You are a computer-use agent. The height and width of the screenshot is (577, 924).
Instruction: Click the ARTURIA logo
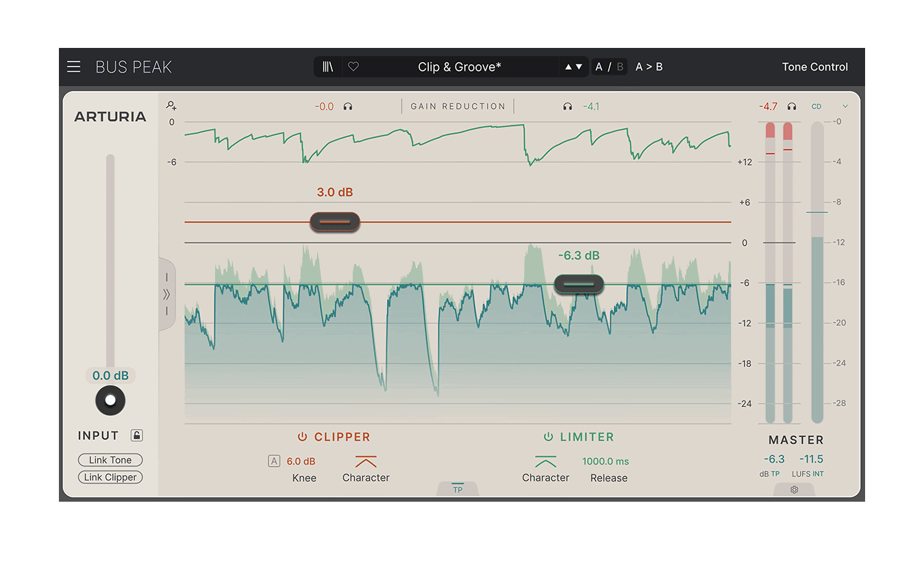(110, 116)
